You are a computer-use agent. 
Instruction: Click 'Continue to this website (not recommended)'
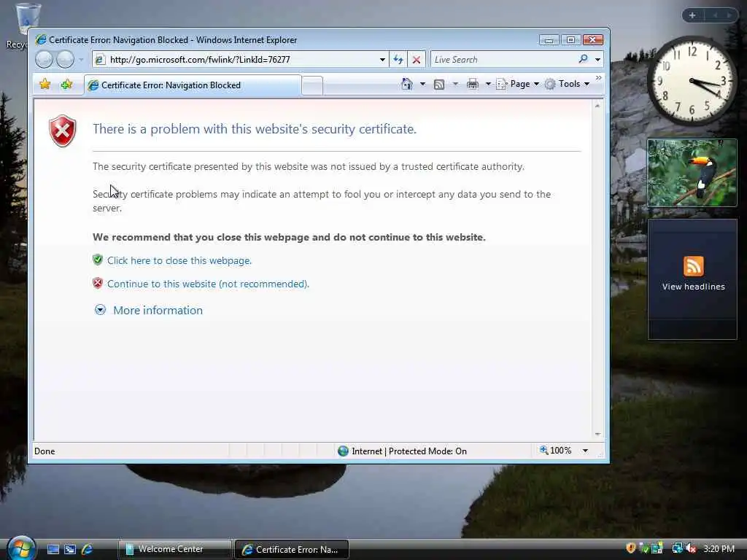(x=208, y=284)
